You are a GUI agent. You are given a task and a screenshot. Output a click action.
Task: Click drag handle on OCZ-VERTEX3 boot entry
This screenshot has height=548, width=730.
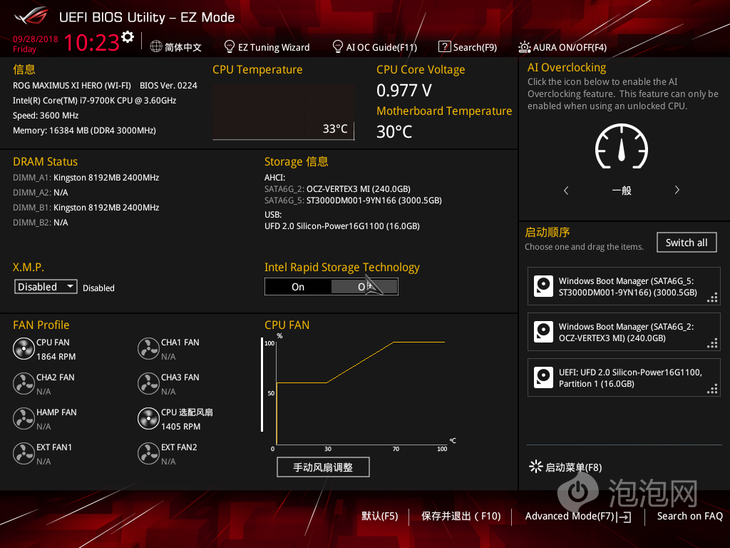712,343
